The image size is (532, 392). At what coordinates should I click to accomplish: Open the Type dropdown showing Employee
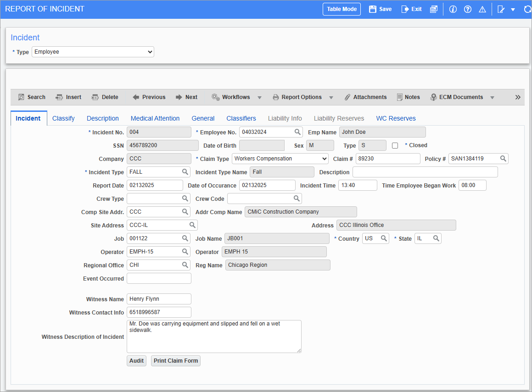pos(93,52)
